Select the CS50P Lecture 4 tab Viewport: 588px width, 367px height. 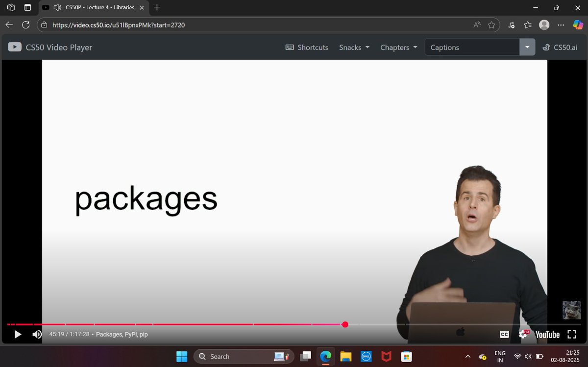[100, 7]
